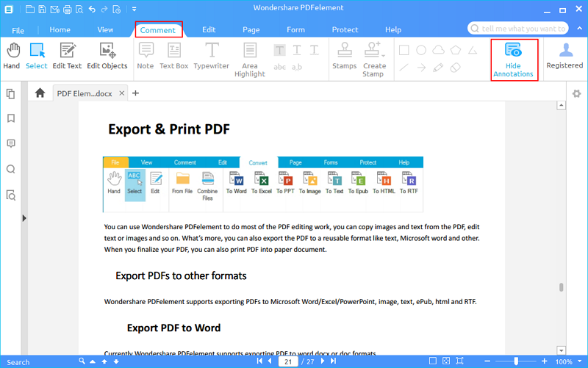Click the Redo arrow icon
The image size is (588, 368).
[x=104, y=10]
